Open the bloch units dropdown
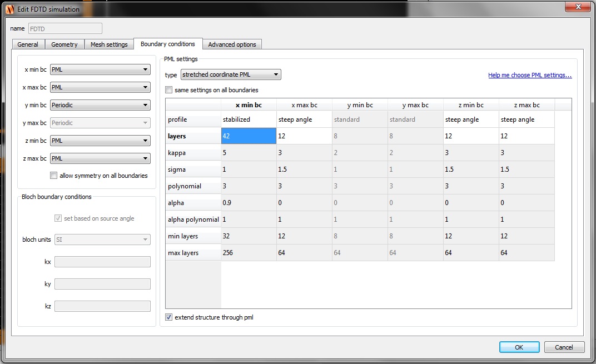Screen dimensions: 596x364 coord(102,240)
